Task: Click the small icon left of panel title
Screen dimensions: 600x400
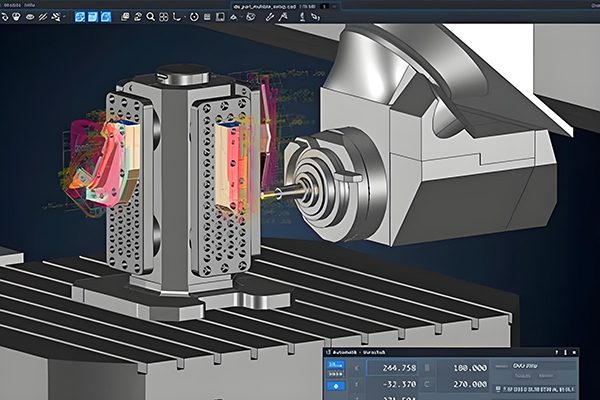Action: pyautogui.click(x=328, y=352)
